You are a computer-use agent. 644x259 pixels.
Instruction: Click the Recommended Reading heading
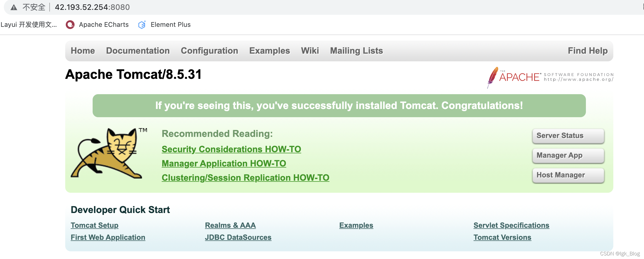tap(217, 134)
